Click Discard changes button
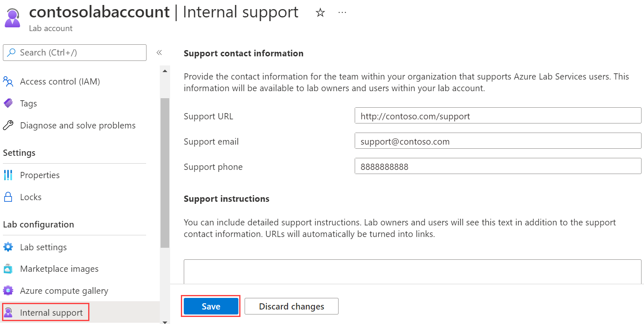 point(291,306)
